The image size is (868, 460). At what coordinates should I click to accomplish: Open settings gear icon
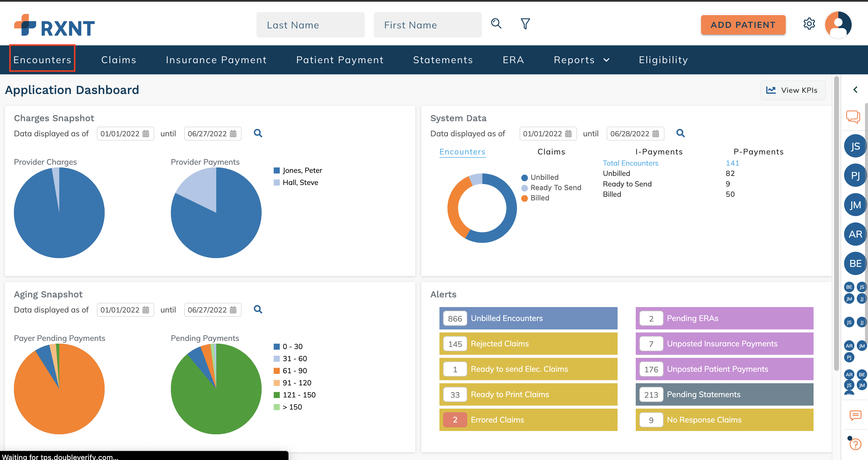[809, 24]
